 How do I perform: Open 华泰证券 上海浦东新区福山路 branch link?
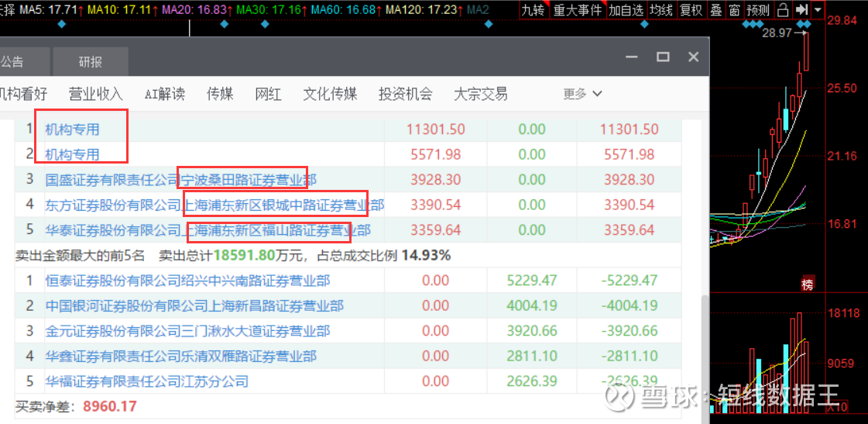[x=208, y=230]
